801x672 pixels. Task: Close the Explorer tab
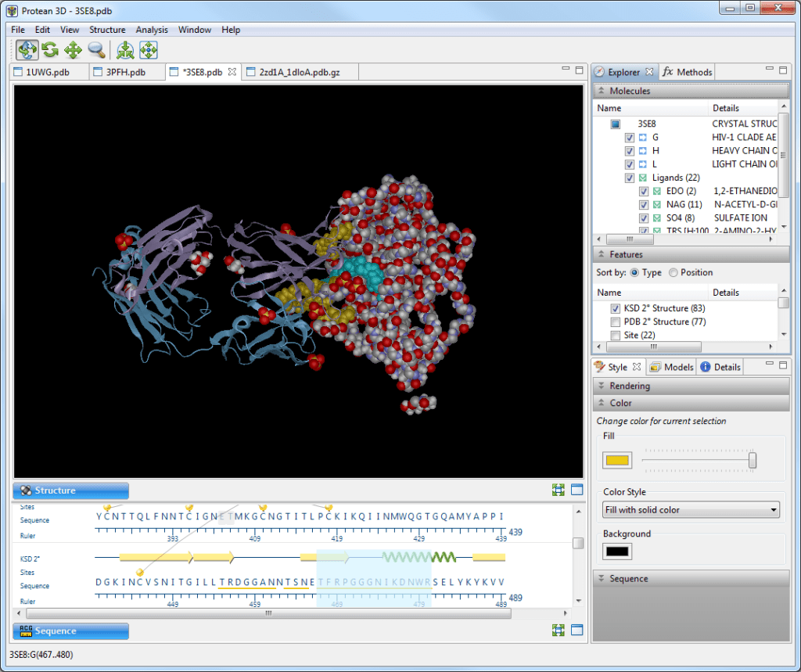point(649,71)
